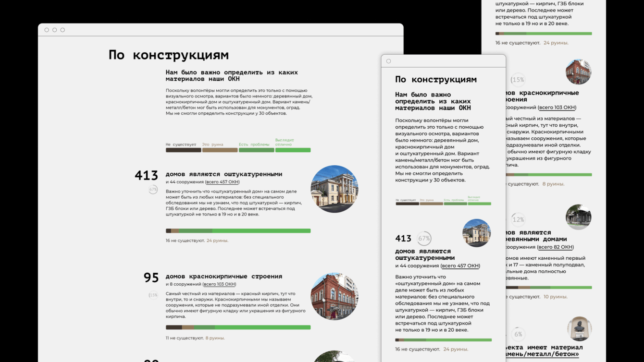This screenshot has width=644, height=362.
Task: Open the "всего 457 ОКН" link in large window
Action: coord(223,182)
